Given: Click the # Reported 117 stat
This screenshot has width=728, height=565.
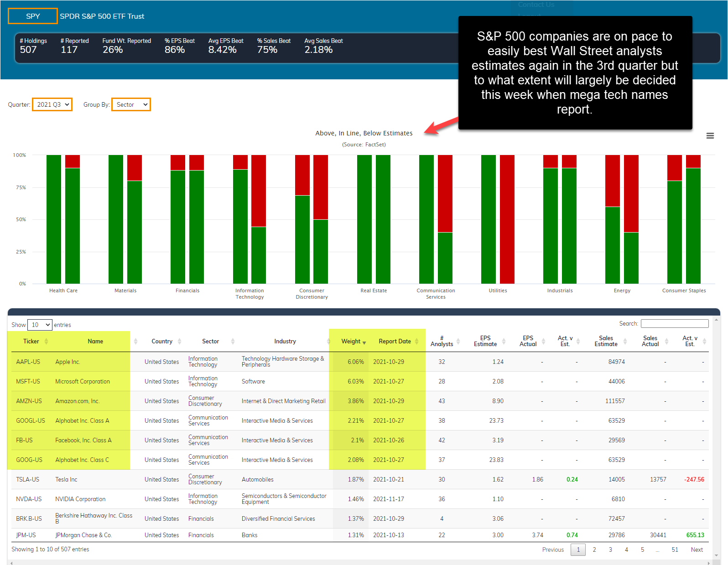Looking at the screenshot, I should [x=74, y=46].
